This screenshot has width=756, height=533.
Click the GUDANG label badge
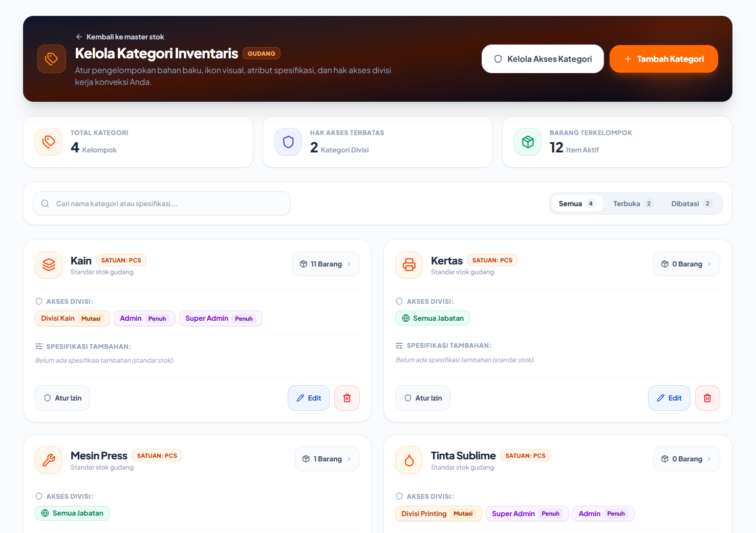click(x=262, y=53)
